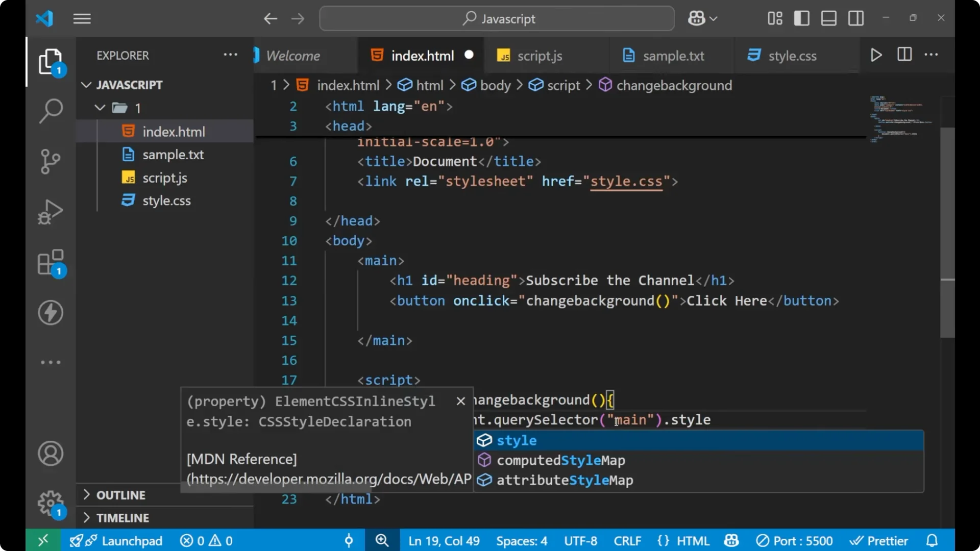The image size is (980, 551).
Task: Split the editor
Action: pyautogui.click(x=903, y=55)
